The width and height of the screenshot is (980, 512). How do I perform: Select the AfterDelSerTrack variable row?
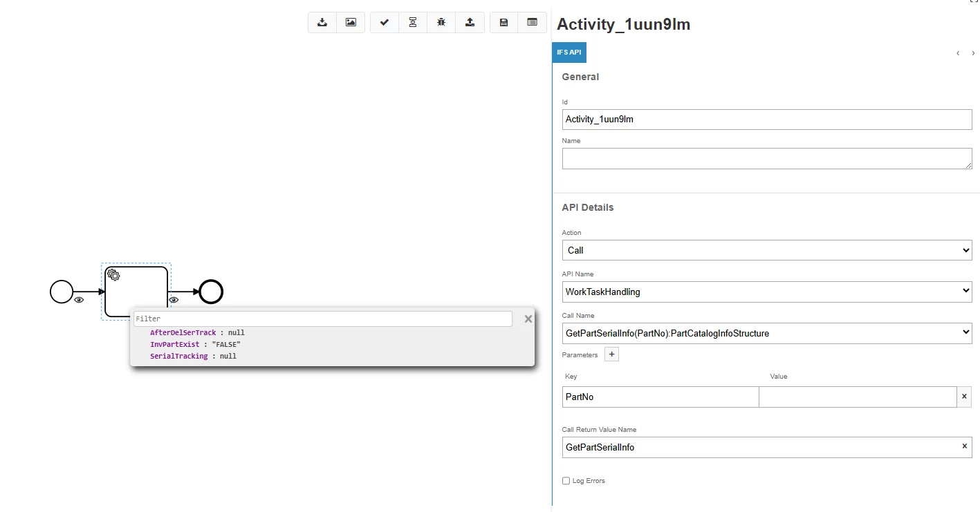click(197, 332)
